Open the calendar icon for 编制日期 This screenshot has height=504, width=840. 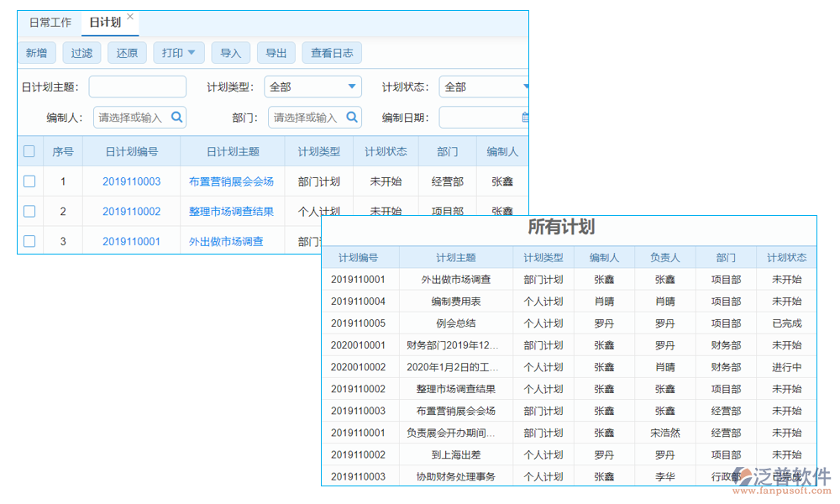524,117
